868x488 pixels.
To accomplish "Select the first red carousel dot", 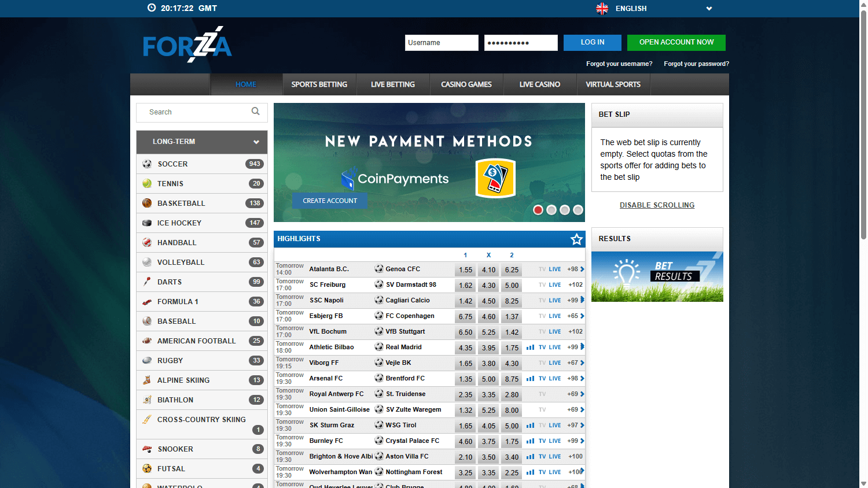I will pos(538,210).
